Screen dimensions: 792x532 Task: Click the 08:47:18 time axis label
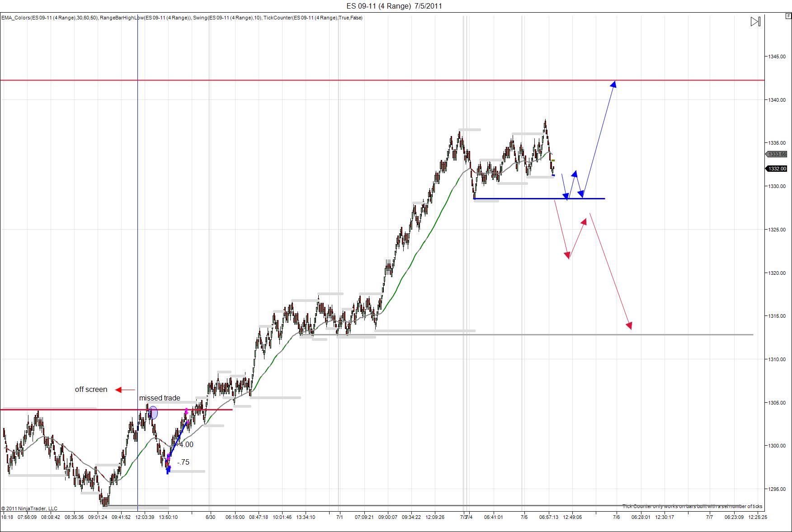click(x=259, y=517)
